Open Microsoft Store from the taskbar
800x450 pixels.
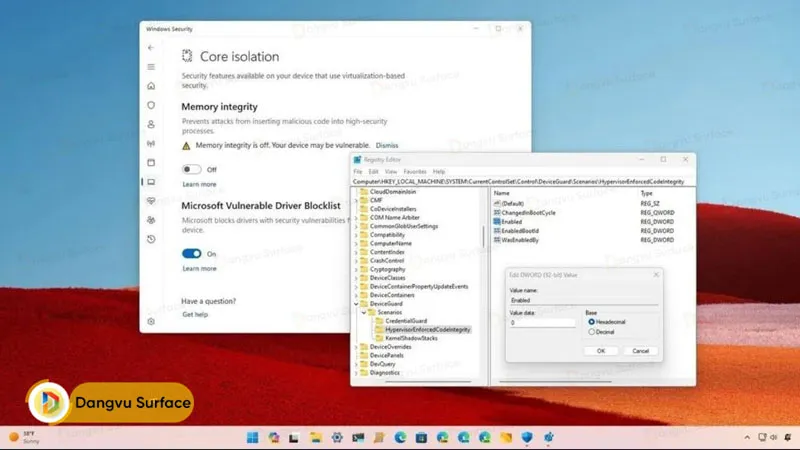[x=421, y=437]
